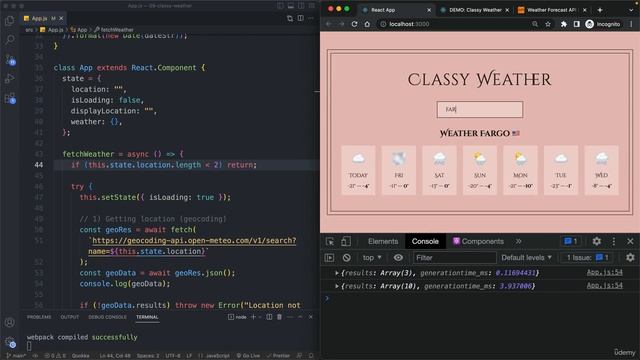Image resolution: width=640 pixels, height=360 pixels.
Task: Split the VS Code editor right
Action: click(x=300, y=18)
